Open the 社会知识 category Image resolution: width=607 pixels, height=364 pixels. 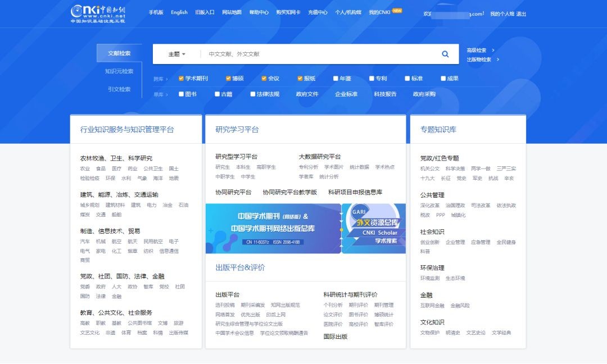point(432,231)
